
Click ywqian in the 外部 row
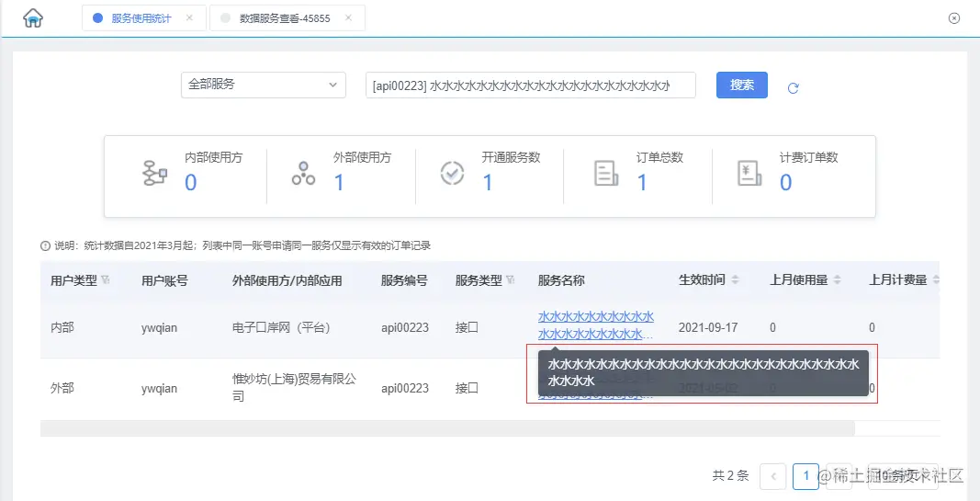(x=159, y=389)
